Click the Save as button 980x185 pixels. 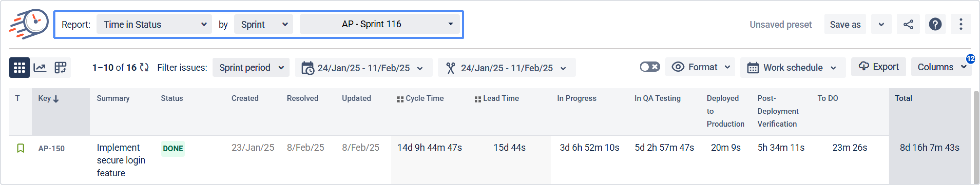[x=844, y=25]
